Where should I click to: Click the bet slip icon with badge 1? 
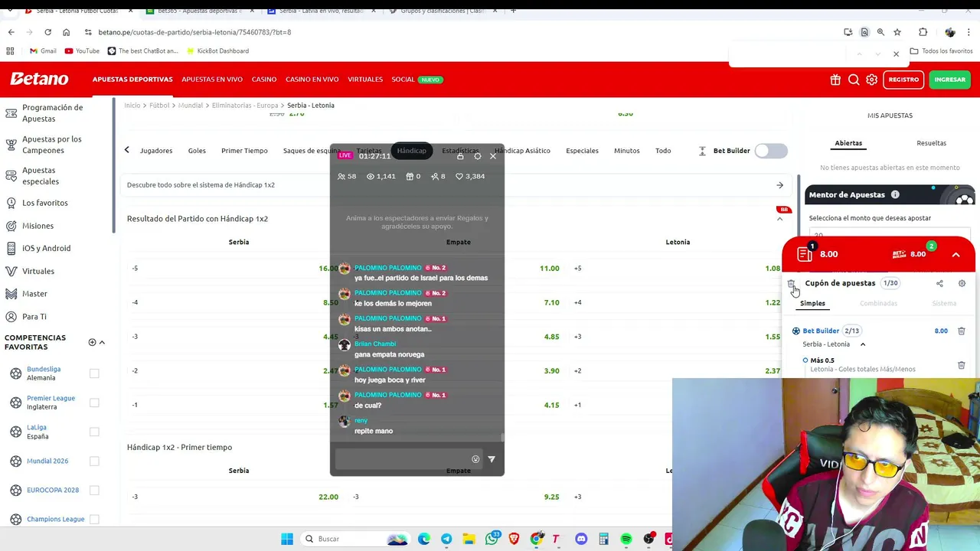tap(805, 253)
